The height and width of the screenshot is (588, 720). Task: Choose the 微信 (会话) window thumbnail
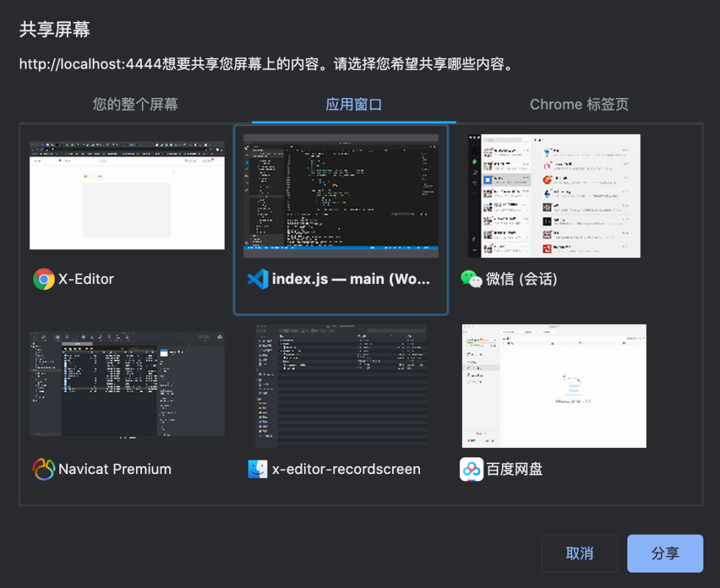coord(554,196)
